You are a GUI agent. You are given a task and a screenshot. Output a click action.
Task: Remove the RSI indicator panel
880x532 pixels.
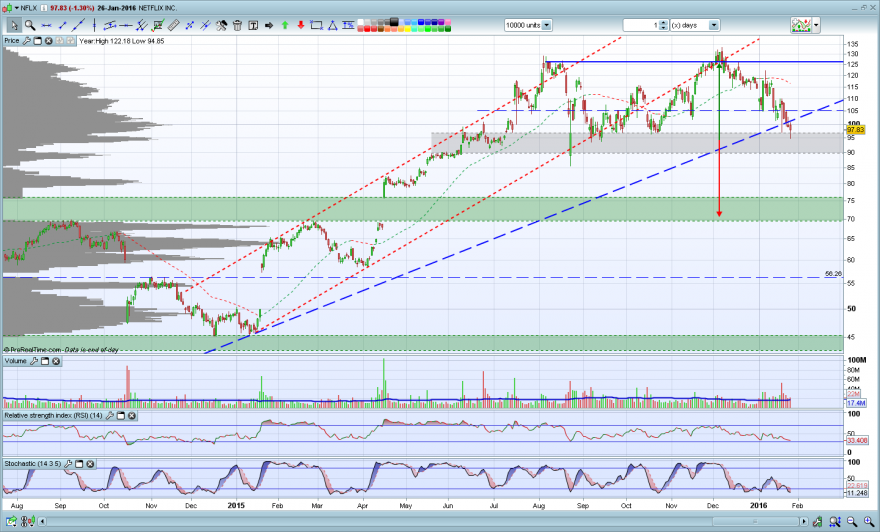pyautogui.click(x=131, y=415)
